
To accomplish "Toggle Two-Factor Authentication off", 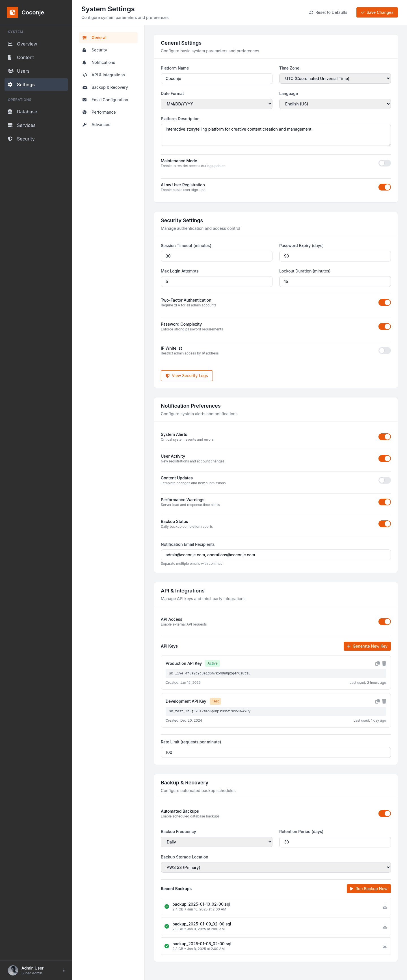I will (385, 302).
